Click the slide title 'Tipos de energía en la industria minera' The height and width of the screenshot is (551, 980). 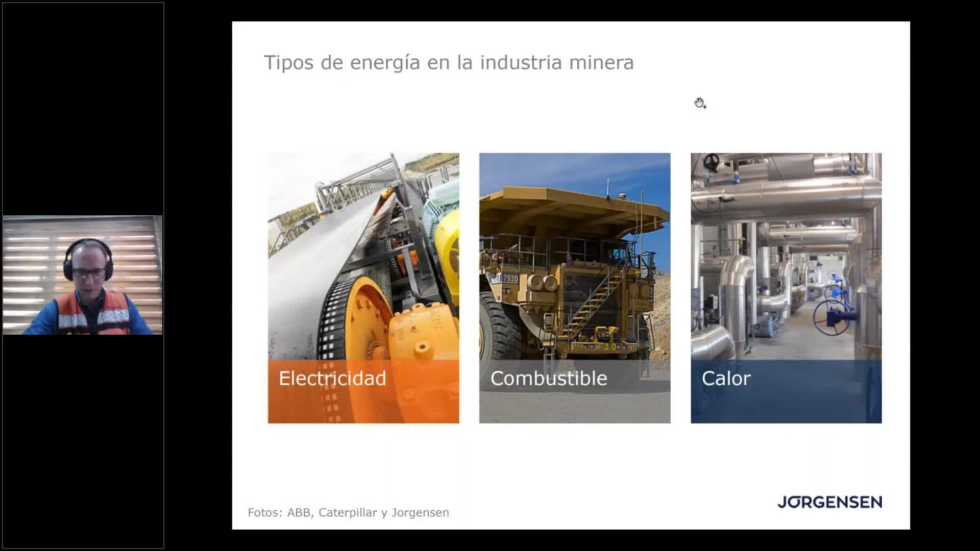click(449, 63)
